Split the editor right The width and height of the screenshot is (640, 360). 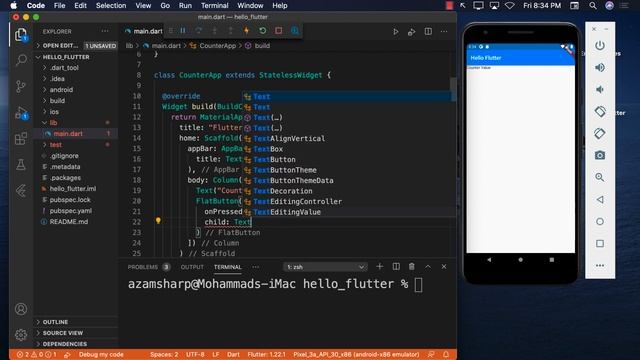click(428, 31)
